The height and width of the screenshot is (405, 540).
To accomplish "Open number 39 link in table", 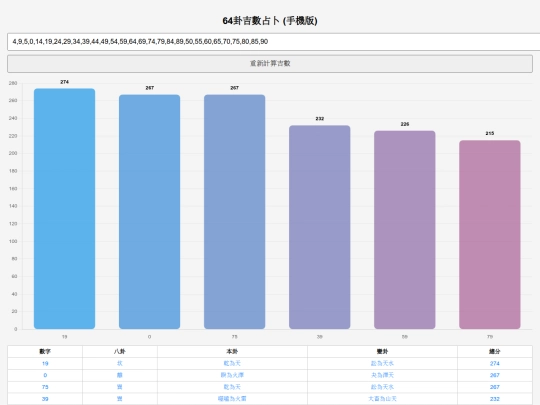I will 45,399.
